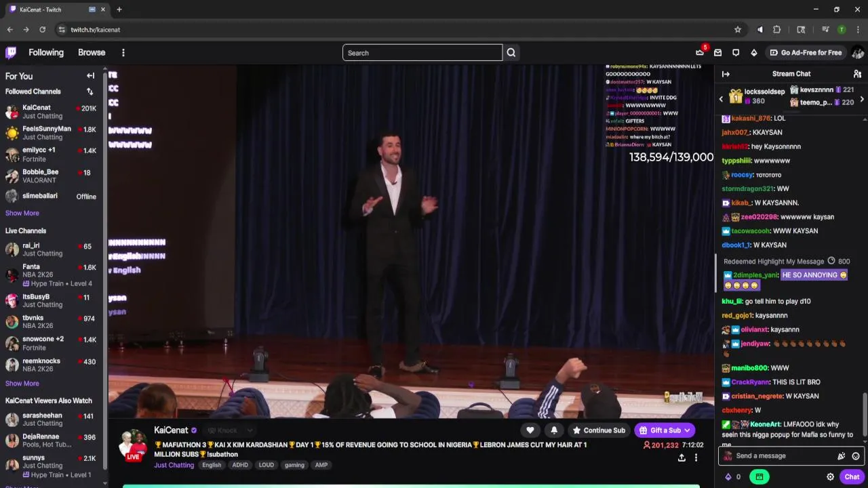Go to Twitch home via logo
Screen dimensions: 868x488
(x=11, y=52)
